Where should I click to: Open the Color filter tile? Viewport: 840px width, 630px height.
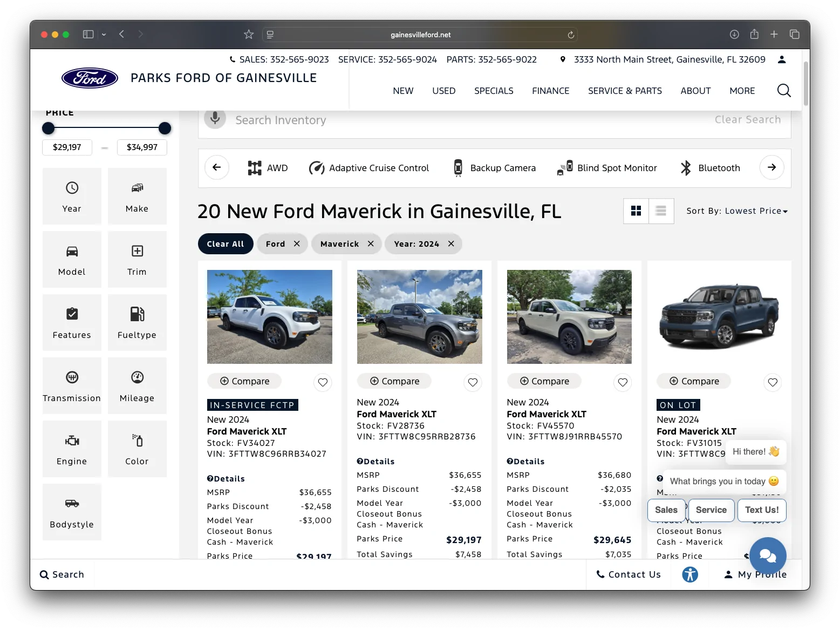click(137, 449)
